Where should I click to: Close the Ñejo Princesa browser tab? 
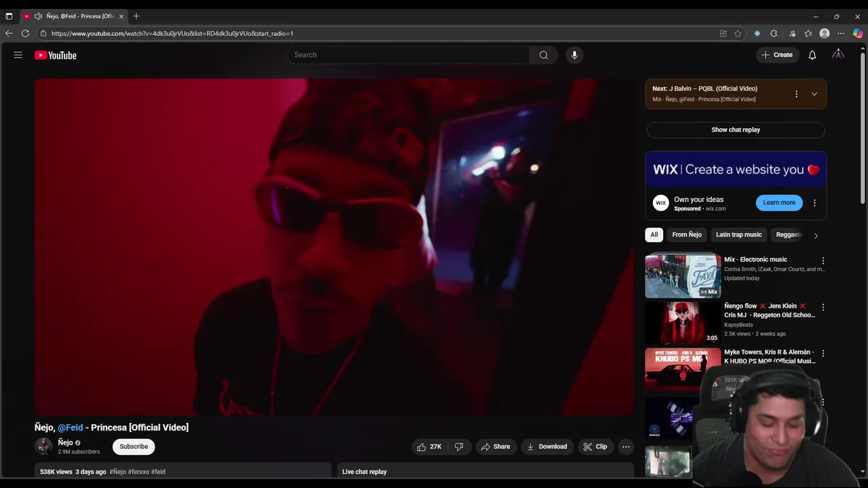121,16
